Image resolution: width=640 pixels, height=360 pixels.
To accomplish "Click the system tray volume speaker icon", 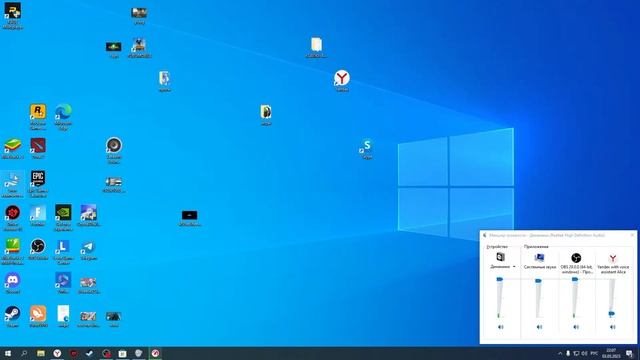I will click(584, 353).
